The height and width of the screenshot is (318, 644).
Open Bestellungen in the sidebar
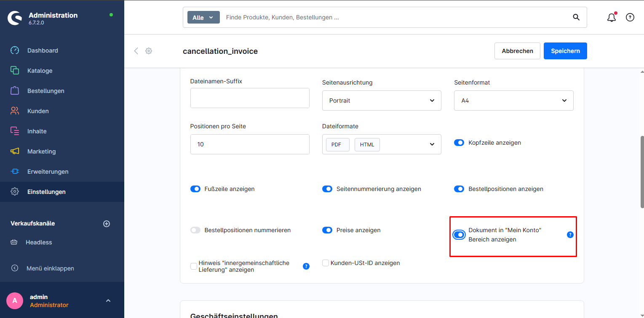45,91
